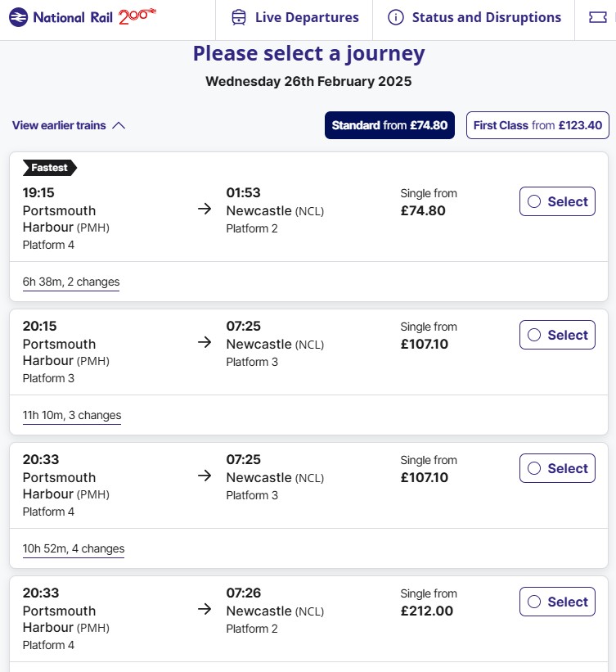Screen dimensions: 616x672
Task: Click the "10h 52m, 4 changes" link
Action: [x=74, y=549]
